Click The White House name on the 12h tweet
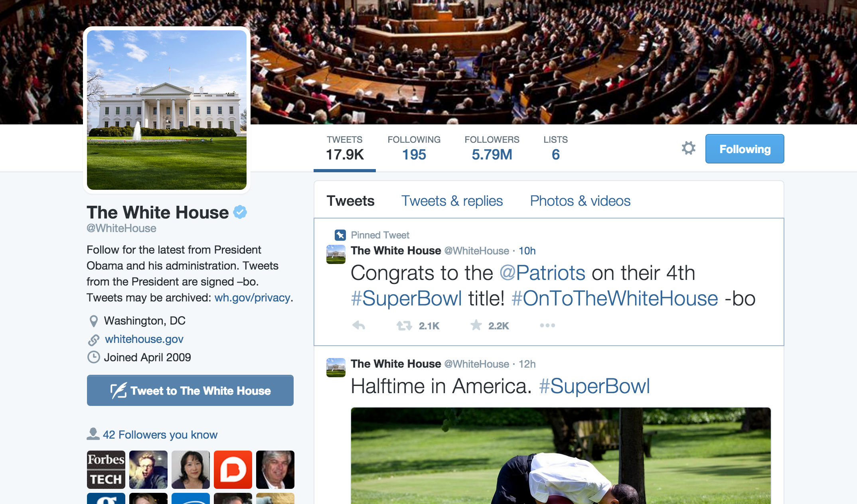This screenshot has height=504, width=857. 396,364
